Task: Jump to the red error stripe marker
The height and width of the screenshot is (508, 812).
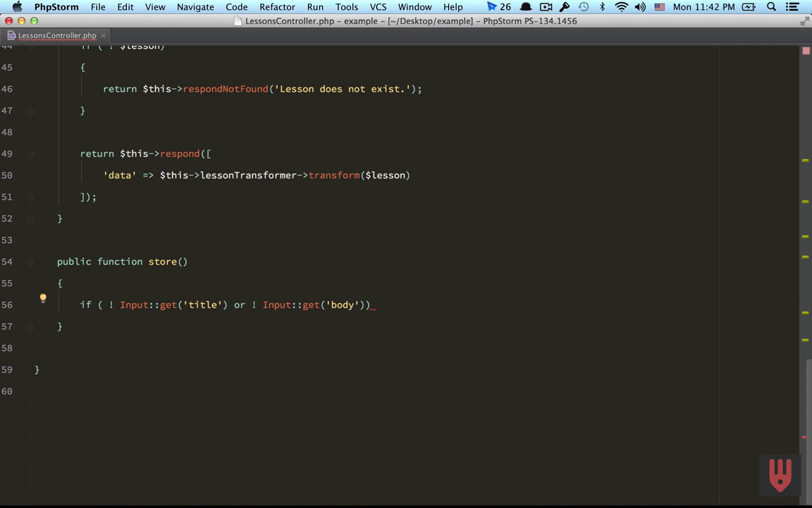Action: pyautogui.click(x=804, y=437)
